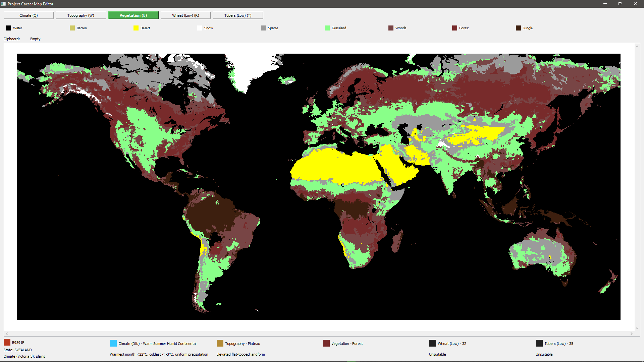Click the clipboard value "Empty"
The height and width of the screenshot is (362, 644).
pos(35,39)
